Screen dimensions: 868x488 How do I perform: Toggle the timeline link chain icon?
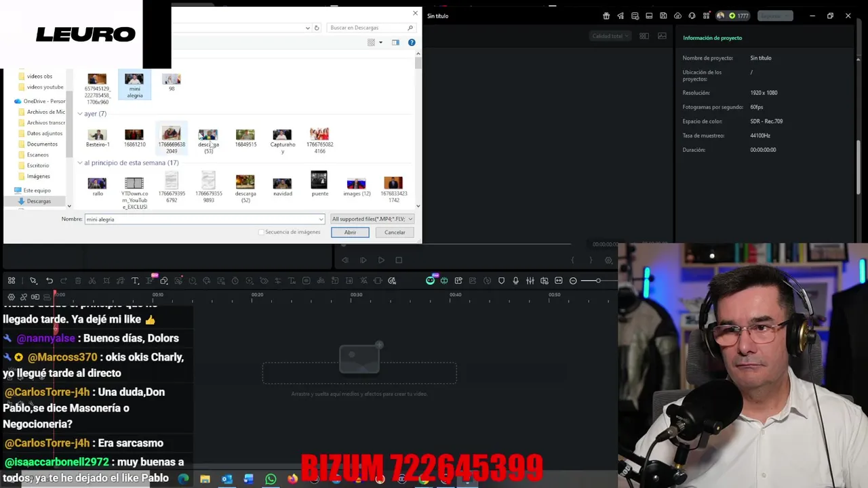click(24, 297)
